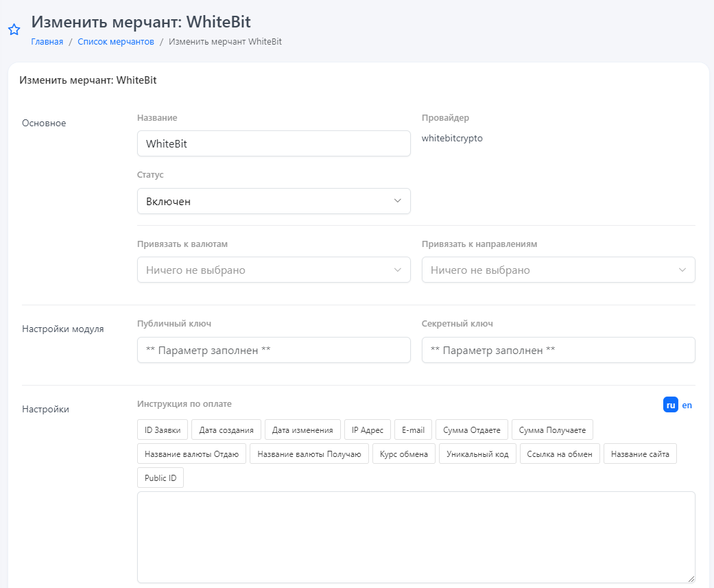The height and width of the screenshot is (588, 714).
Task: Expand Привязать к направлениям dropdown
Action: tap(558, 270)
